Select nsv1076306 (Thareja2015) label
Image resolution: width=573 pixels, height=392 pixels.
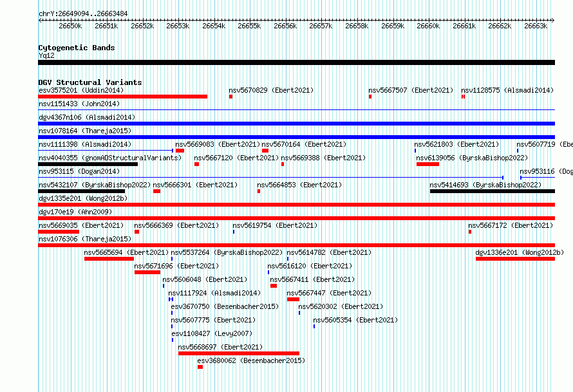coord(85,239)
